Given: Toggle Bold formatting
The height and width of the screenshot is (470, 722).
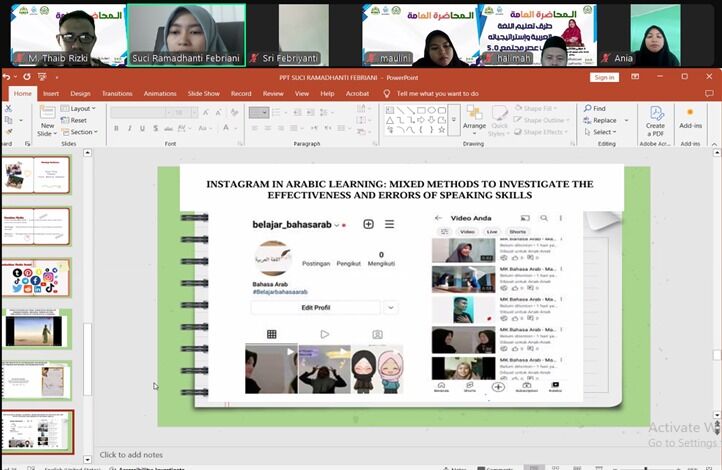Looking at the screenshot, I should click(116, 128).
